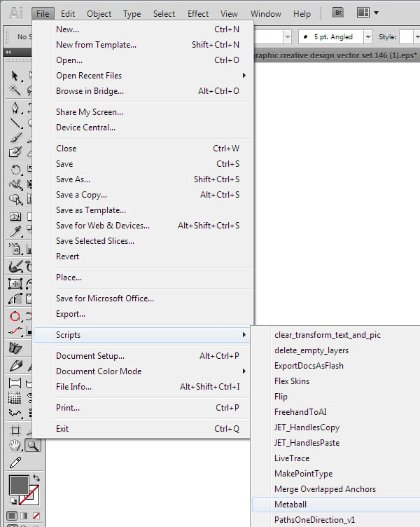Select the butterfly icon tool
This screenshot has width=420, height=527.
[x=15, y=348]
